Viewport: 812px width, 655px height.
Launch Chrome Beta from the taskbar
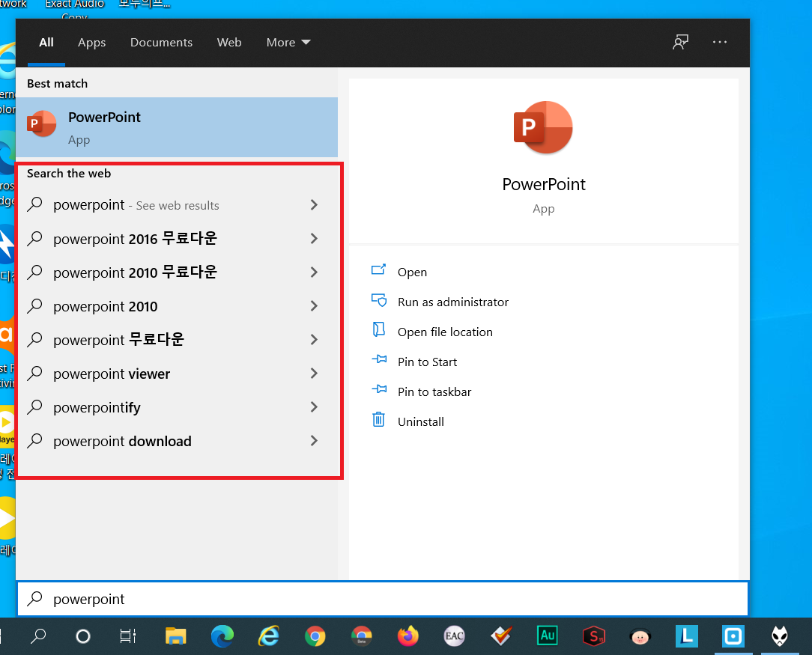coord(362,636)
